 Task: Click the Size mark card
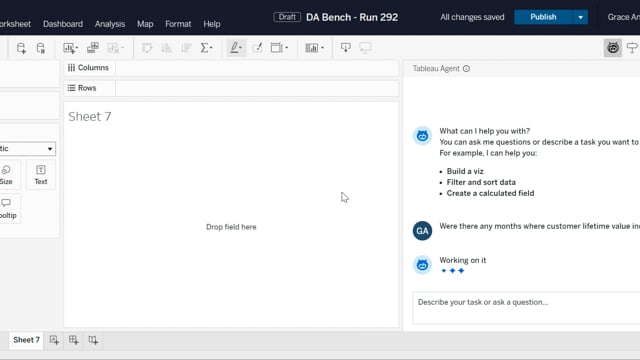(6, 175)
